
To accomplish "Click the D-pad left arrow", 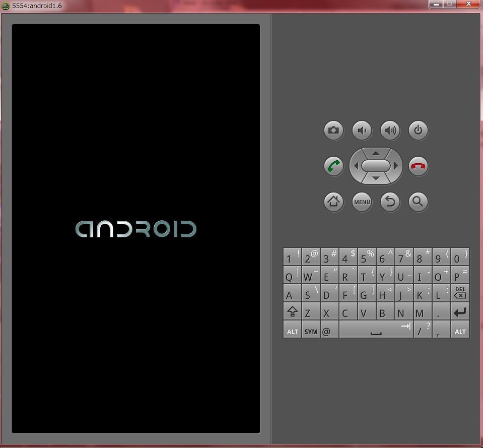I will pyautogui.click(x=356, y=166).
